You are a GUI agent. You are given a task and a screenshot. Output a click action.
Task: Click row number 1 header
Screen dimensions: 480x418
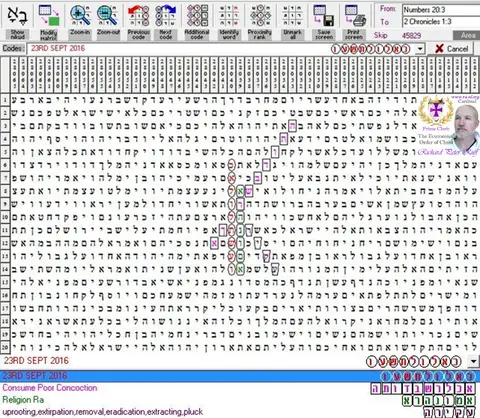coord(5,100)
